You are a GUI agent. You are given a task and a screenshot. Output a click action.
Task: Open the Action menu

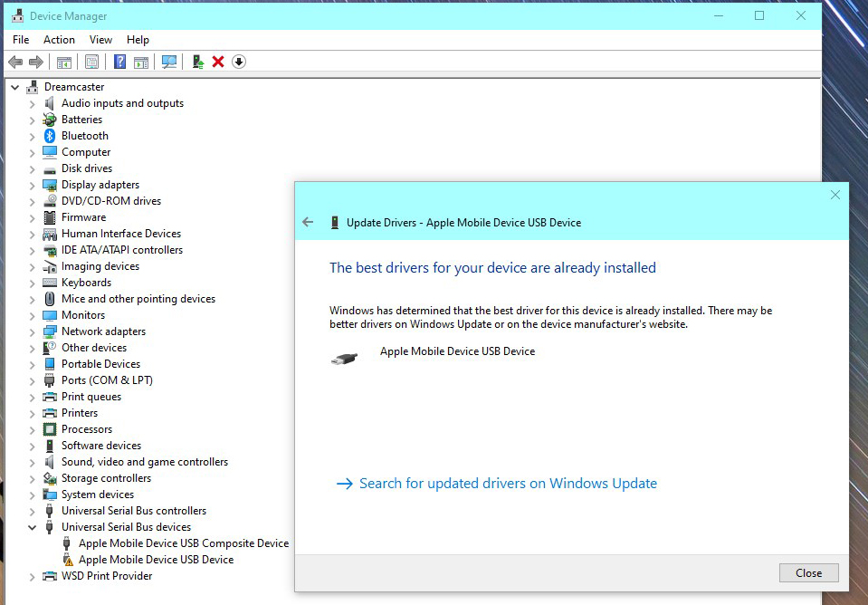tap(59, 40)
